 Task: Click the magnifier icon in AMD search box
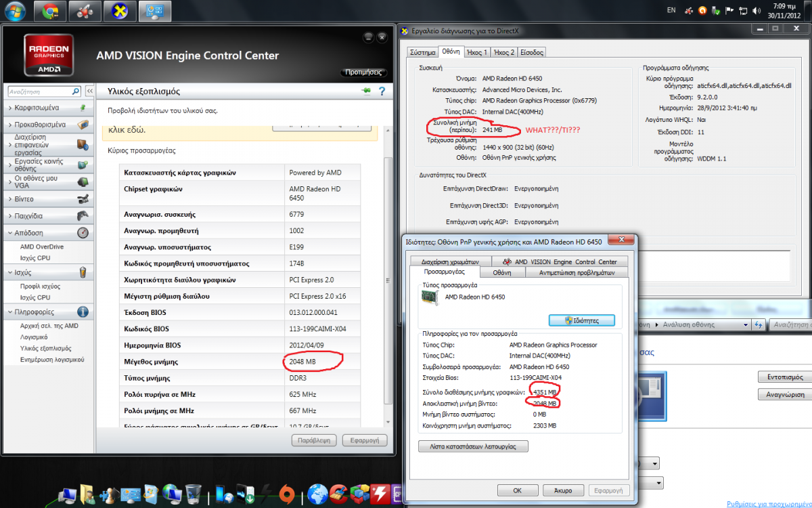click(x=76, y=91)
